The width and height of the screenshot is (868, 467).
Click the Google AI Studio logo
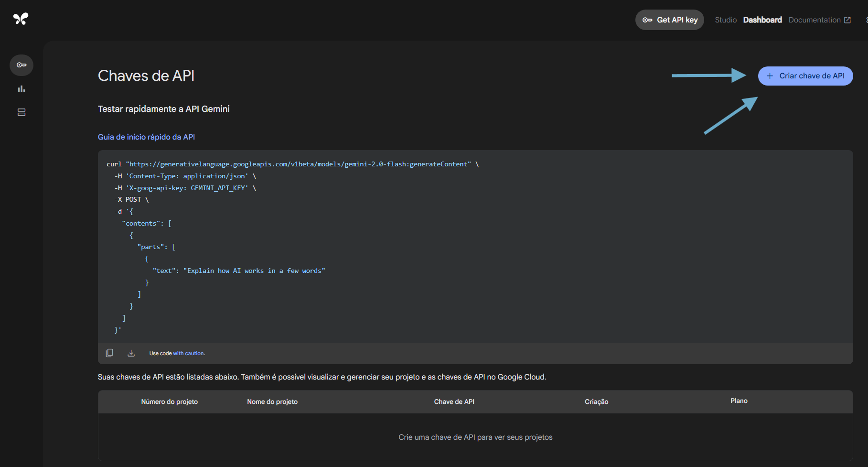tap(21, 19)
